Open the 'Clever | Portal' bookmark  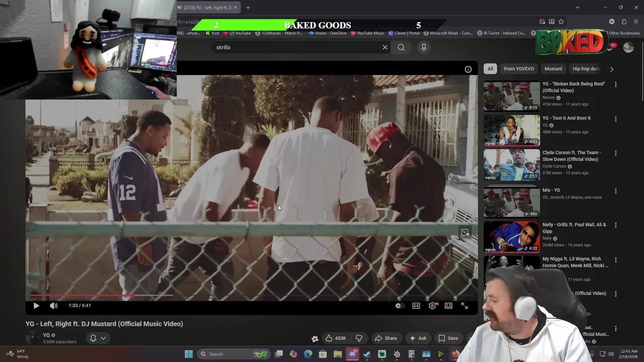(x=404, y=33)
